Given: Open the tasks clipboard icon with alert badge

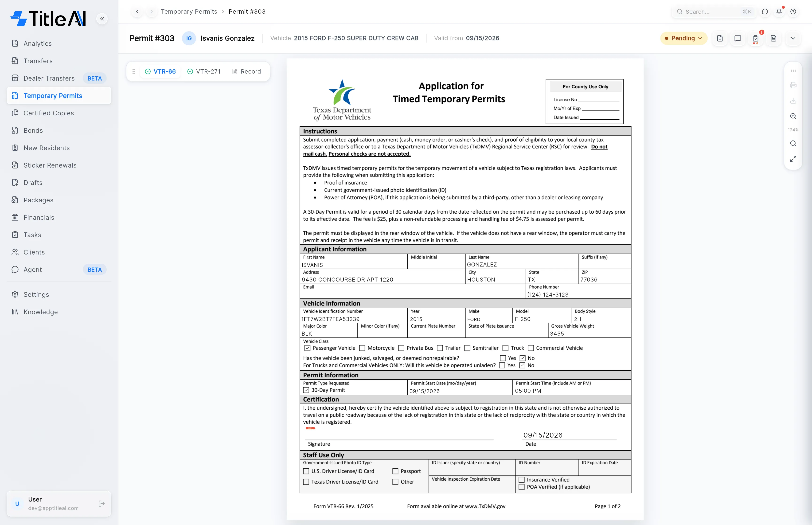Looking at the screenshot, I should (756, 38).
